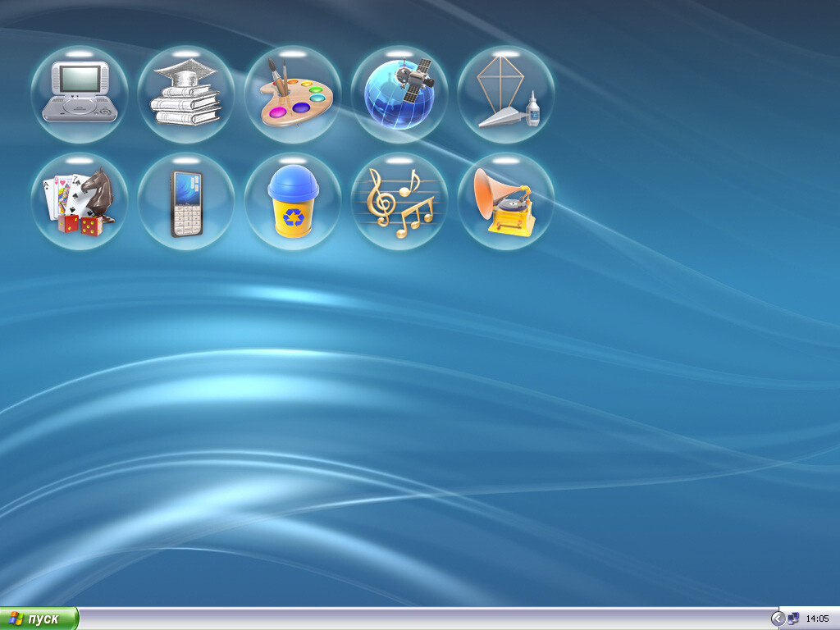
Task: Open the mobile phone bubble icon
Action: pos(186,201)
